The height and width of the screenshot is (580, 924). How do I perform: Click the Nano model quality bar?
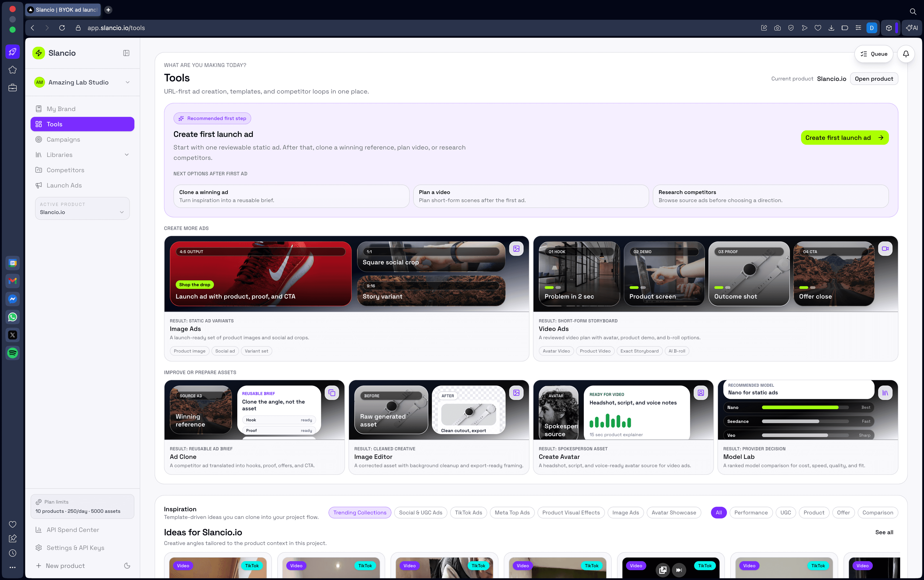[x=805, y=407]
